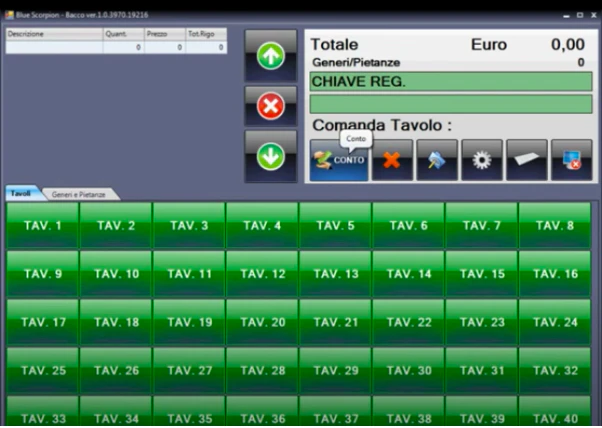602x428 pixels.
Task: Click the green up arrow button
Action: pyautogui.click(x=271, y=56)
